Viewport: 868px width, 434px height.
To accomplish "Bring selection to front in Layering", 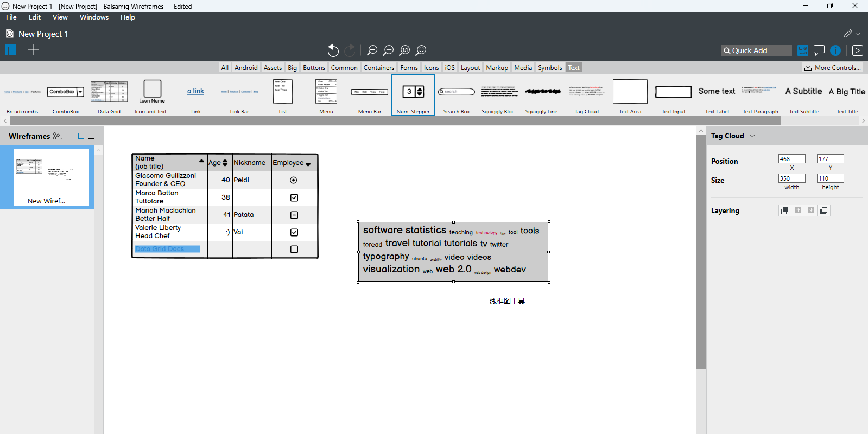I will pos(784,210).
